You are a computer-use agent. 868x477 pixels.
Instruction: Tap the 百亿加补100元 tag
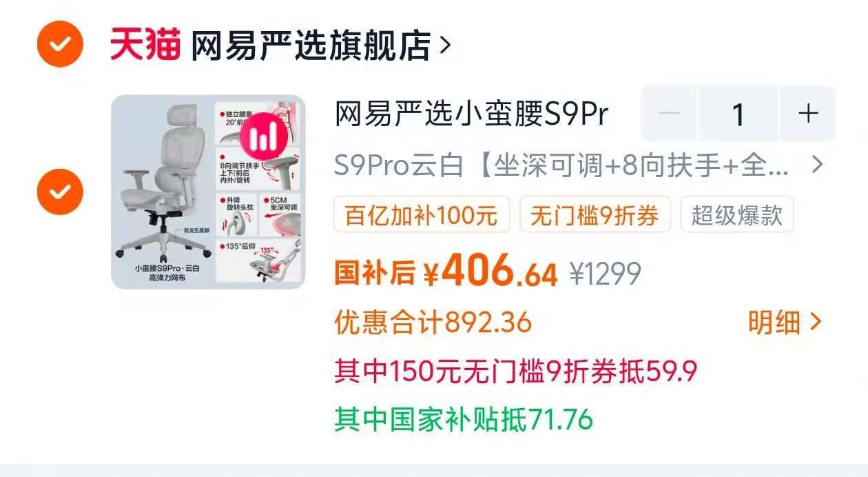[422, 214]
